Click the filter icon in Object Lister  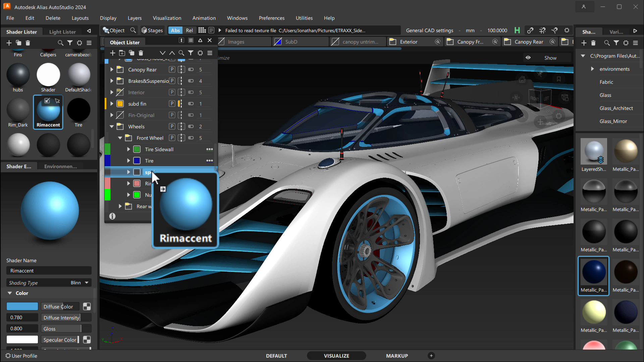(191, 53)
